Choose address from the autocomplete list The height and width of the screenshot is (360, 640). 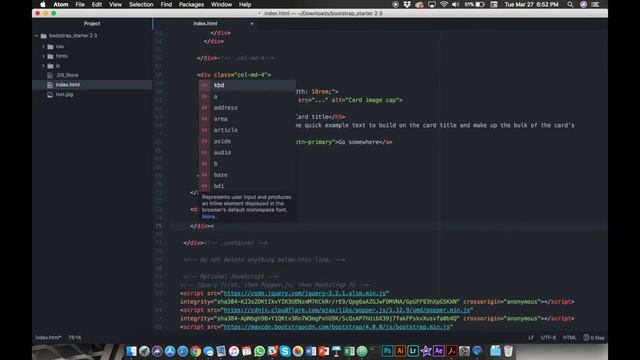click(x=247, y=108)
